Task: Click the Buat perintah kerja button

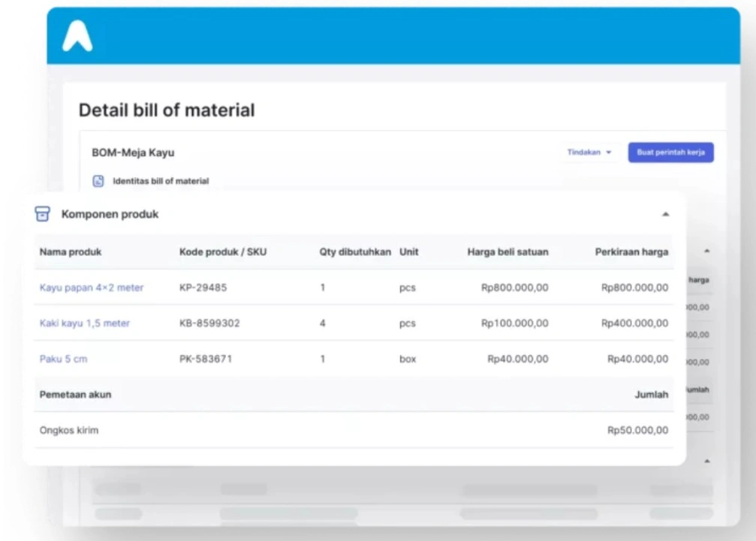Action: [x=670, y=152]
